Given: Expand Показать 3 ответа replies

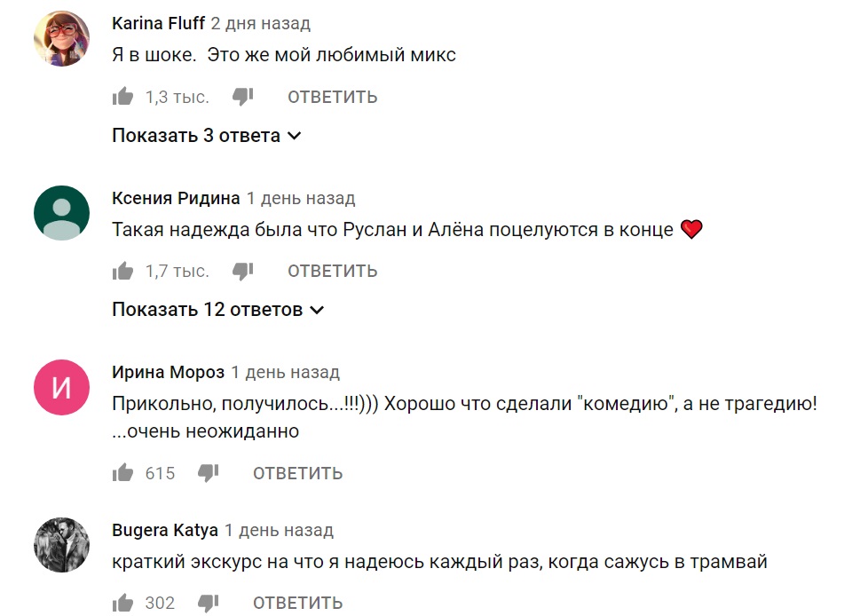Looking at the screenshot, I should (x=207, y=135).
